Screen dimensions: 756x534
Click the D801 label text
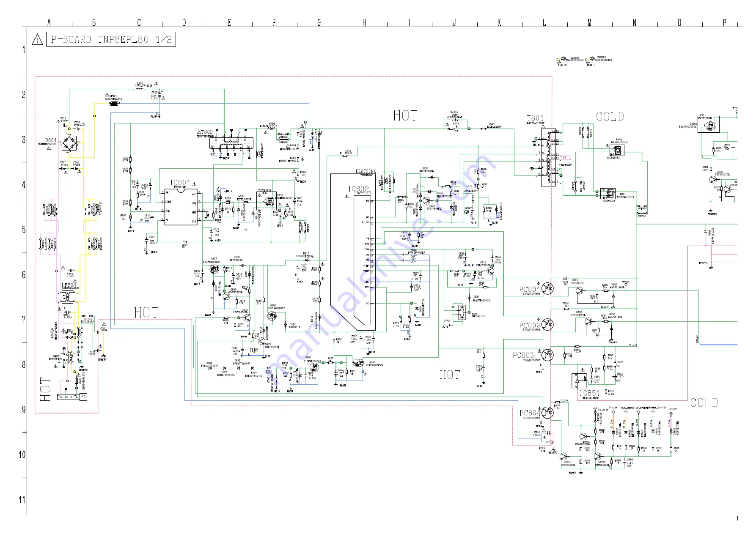click(51, 140)
